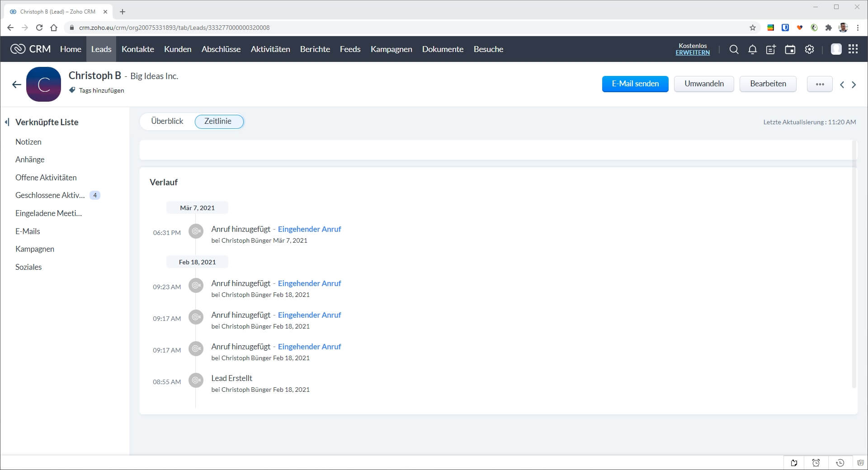Open the three-dots more actions menu

pos(819,84)
